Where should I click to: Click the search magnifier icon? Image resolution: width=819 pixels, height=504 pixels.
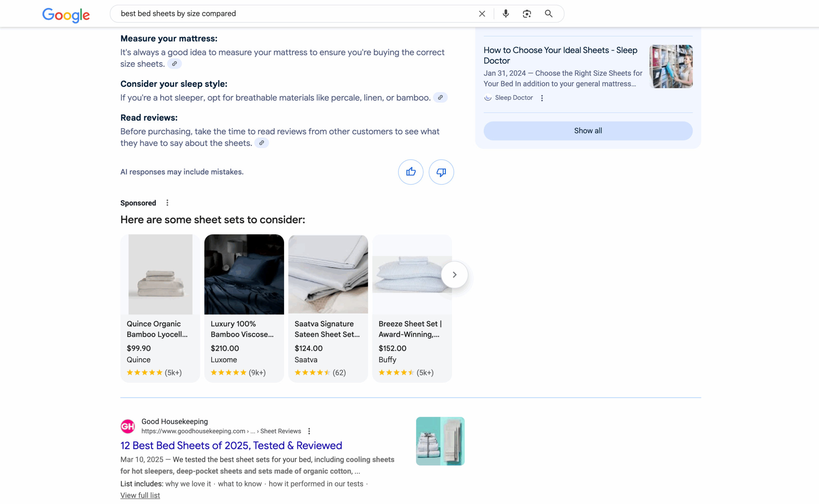[x=548, y=14]
